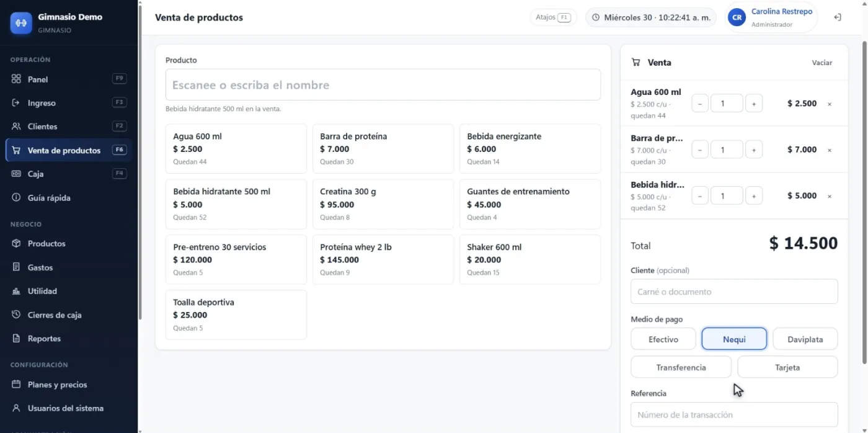Select Efectivo as payment method

(x=663, y=339)
